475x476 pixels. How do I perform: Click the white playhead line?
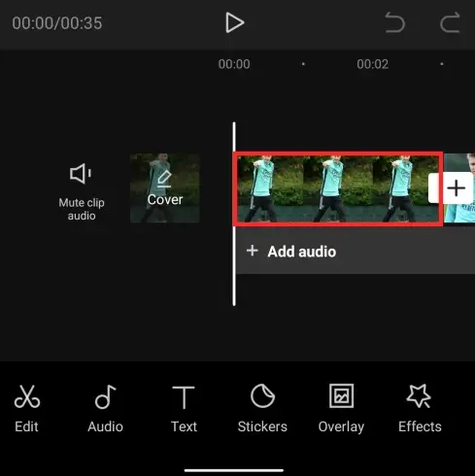click(234, 214)
